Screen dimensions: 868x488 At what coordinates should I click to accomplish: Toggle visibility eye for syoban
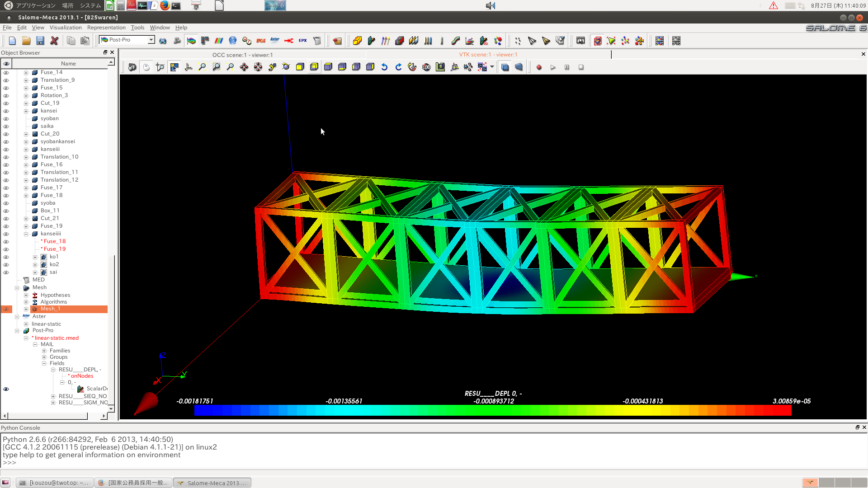[x=6, y=118]
